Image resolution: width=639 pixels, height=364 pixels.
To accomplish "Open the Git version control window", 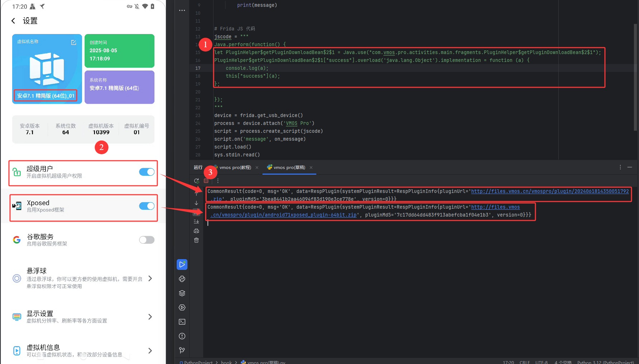I will pos(182,350).
